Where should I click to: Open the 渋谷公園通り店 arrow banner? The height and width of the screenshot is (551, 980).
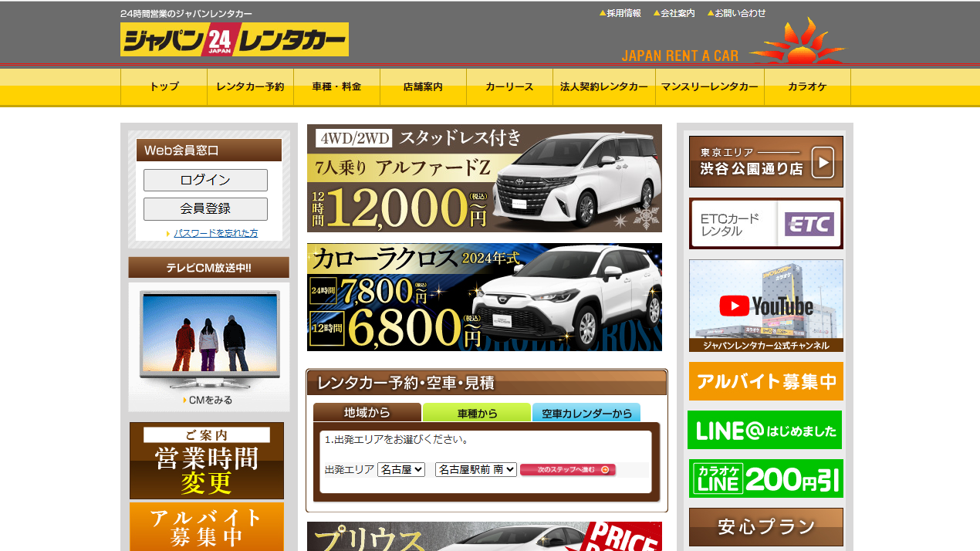pos(765,162)
